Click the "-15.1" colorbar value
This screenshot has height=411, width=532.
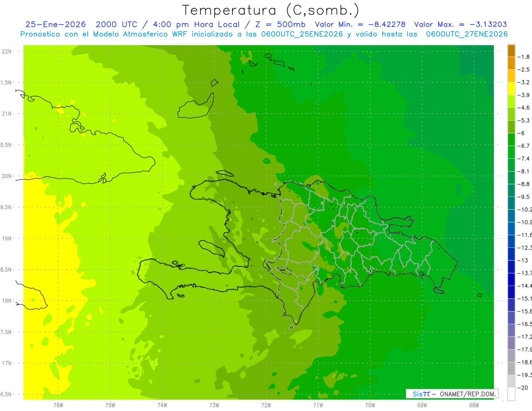click(x=525, y=298)
